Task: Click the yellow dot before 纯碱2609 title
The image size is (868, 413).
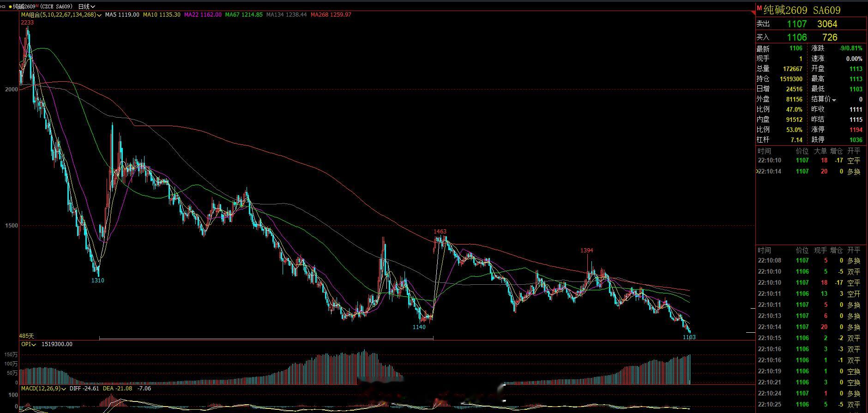Action: pyautogui.click(x=11, y=6)
